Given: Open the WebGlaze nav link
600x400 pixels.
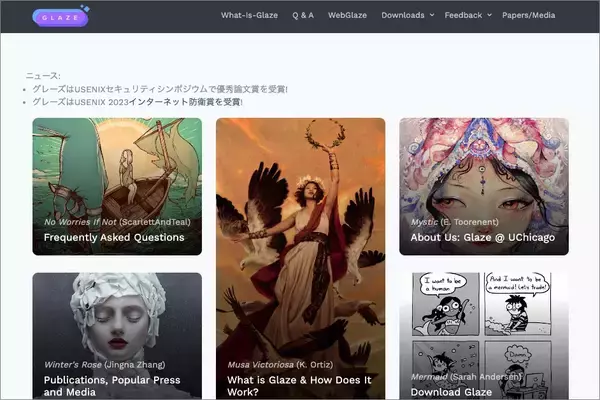Looking at the screenshot, I should coord(347,15).
